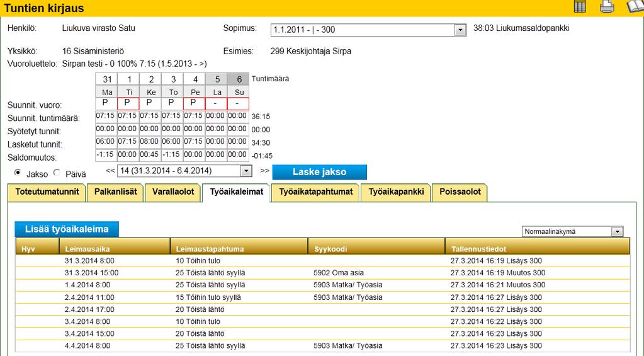
Task: Open the book help icon
Action: 635,6
